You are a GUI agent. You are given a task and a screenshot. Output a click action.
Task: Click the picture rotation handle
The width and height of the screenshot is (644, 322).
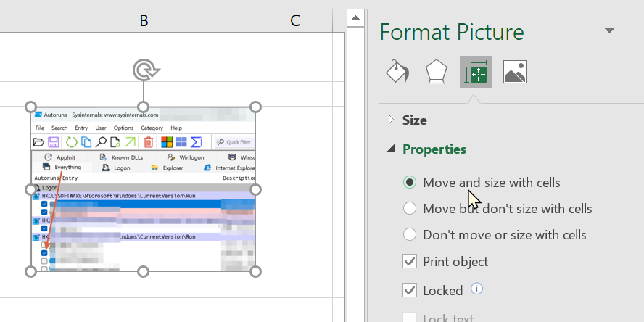(145, 70)
